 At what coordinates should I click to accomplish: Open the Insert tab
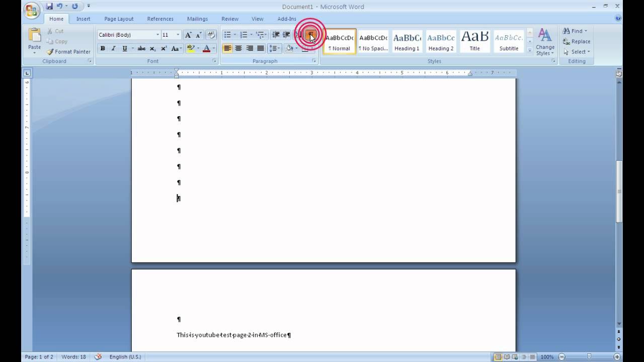pyautogui.click(x=84, y=19)
